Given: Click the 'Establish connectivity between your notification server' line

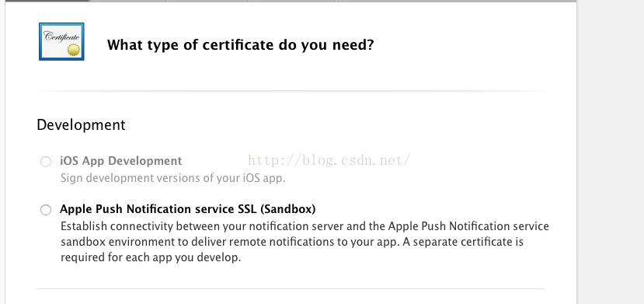Looking at the screenshot, I should 305,226.
